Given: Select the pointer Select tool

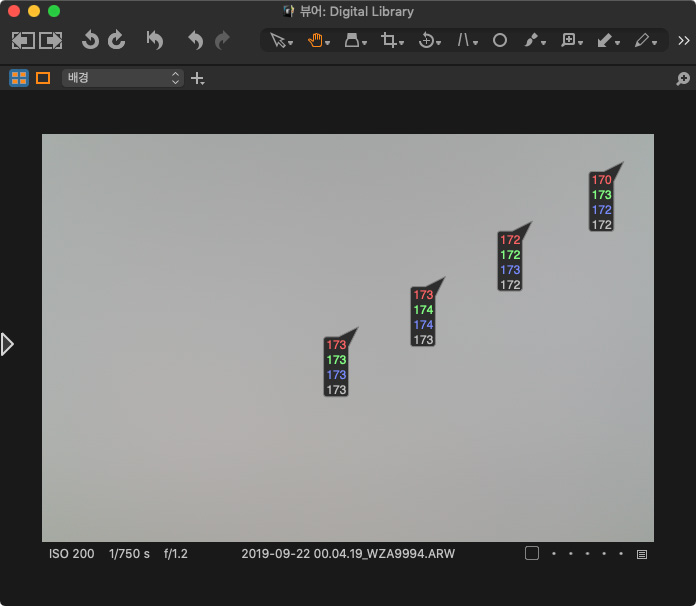Looking at the screenshot, I should tap(278, 40).
